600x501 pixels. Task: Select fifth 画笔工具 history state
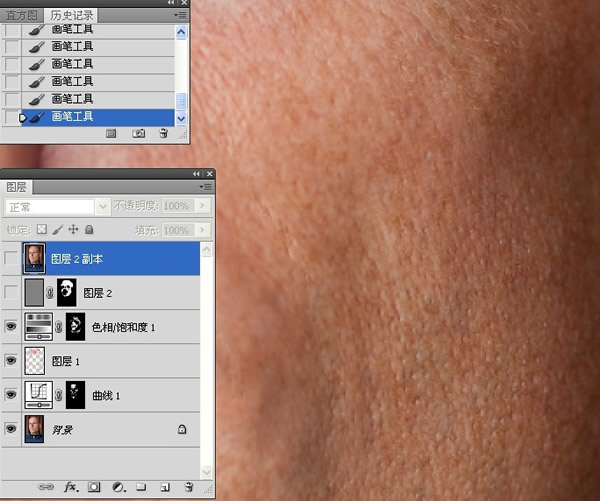pyautogui.click(x=98, y=99)
